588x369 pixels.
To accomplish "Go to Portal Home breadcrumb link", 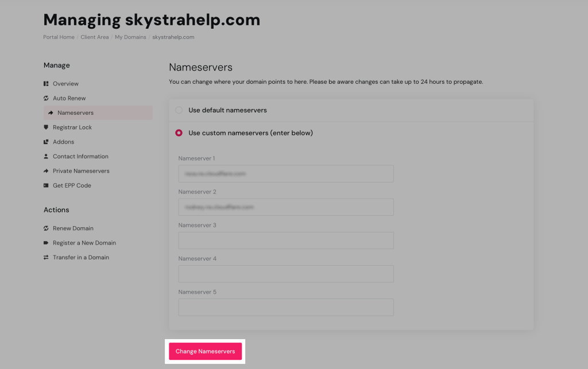I will pos(59,37).
